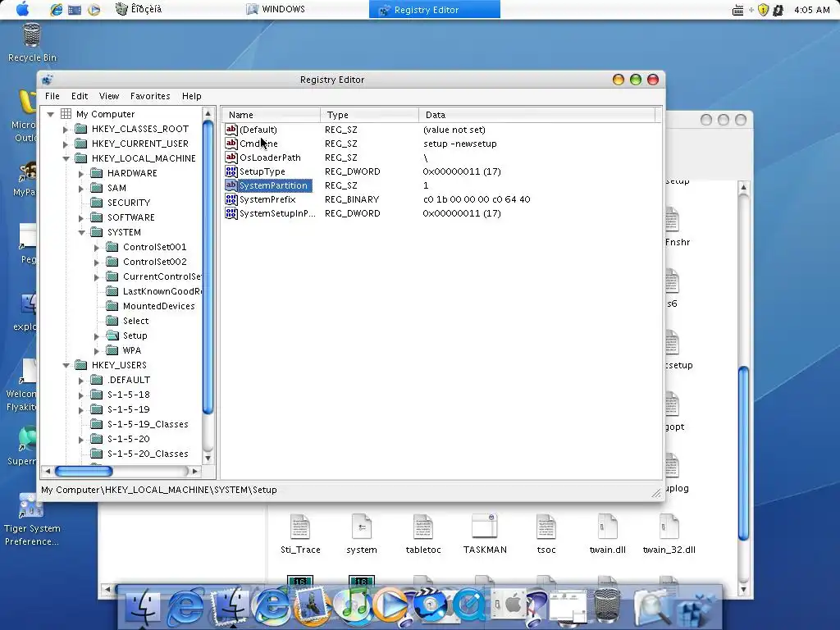Sort values by Data column header
Image resolution: width=840 pixels, height=630 pixels.
[x=536, y=115]
